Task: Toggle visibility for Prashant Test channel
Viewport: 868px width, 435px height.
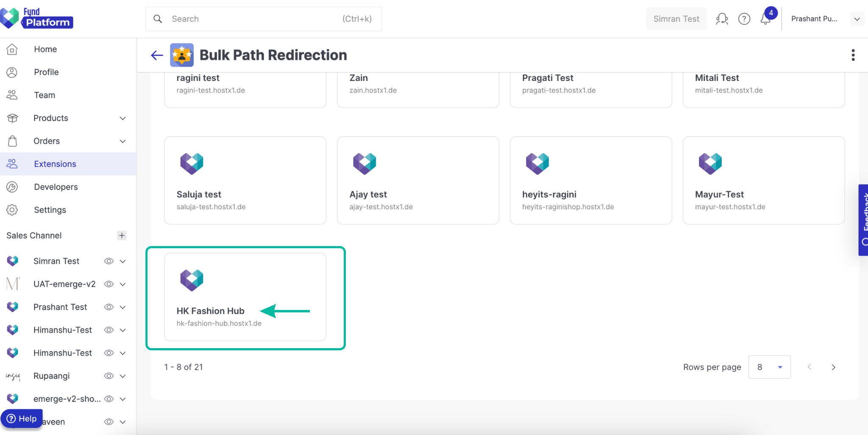Action: [108, 307]
